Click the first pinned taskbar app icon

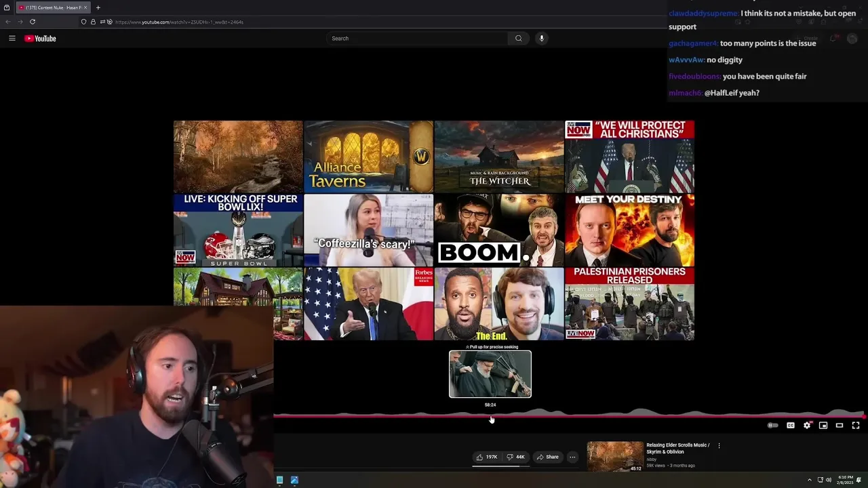pyautogui.click(x=279, y=480)
